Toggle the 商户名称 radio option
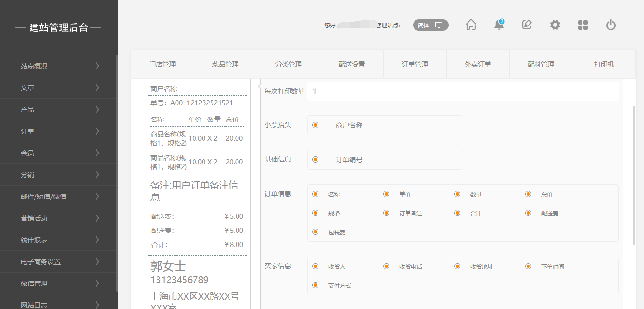 click(x=316, y=125)
